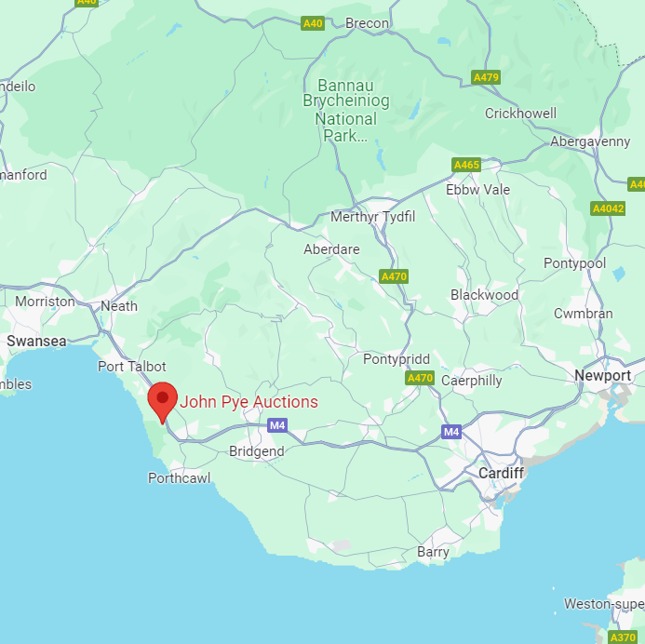Click the Merthyr Tydfil town label

[x=373, y=217]
